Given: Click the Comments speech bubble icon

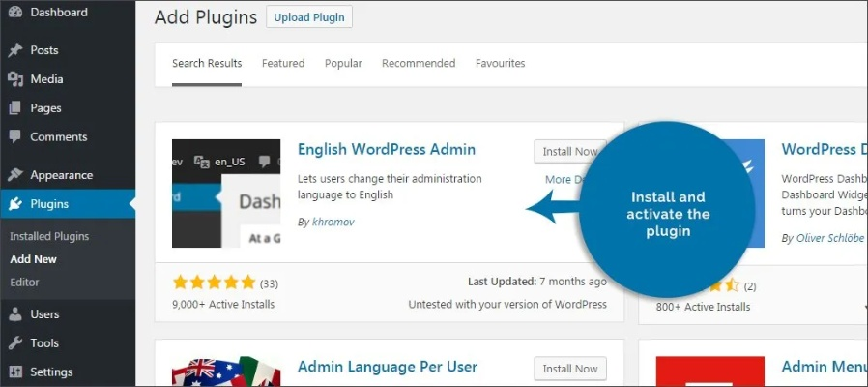Looking at the screenshot, I should point(14,137).
